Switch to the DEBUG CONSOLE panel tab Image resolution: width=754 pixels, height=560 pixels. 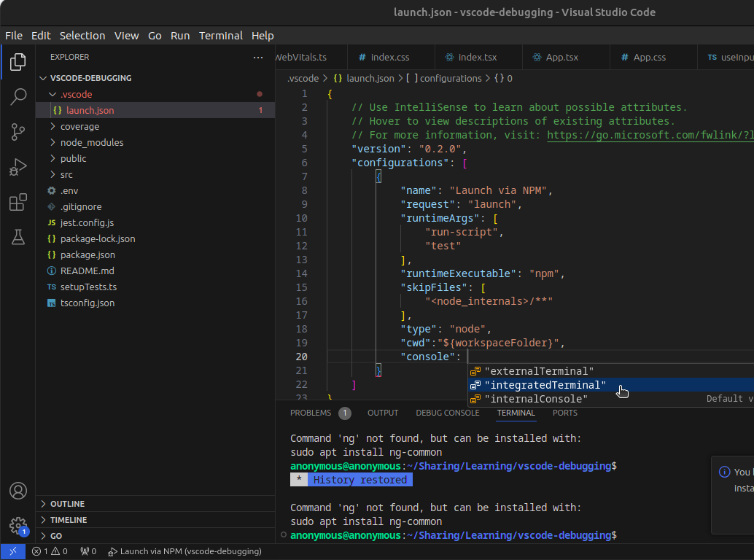[x=447, y=413]
